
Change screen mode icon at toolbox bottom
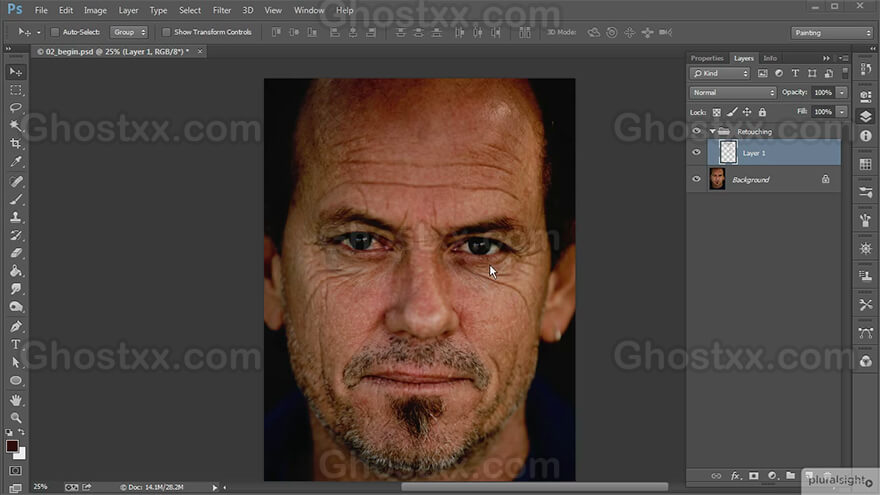coord(16,488)
